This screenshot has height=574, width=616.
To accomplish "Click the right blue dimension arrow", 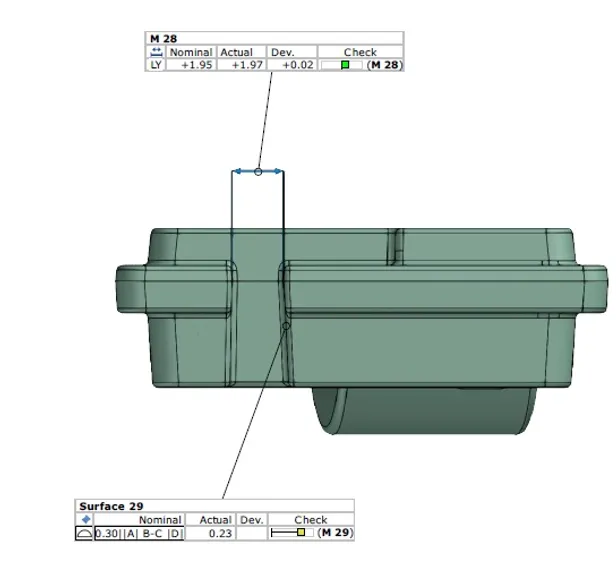I will pos(278,172).
